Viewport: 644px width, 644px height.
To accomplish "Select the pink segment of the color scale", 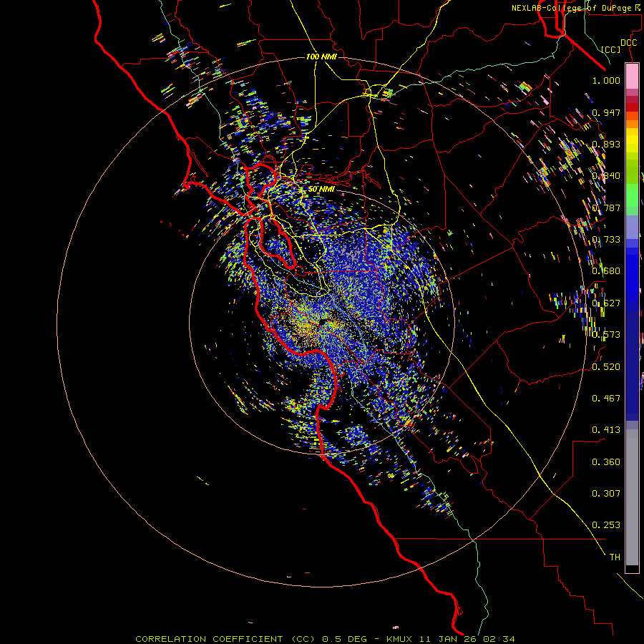I will point(632,77).
